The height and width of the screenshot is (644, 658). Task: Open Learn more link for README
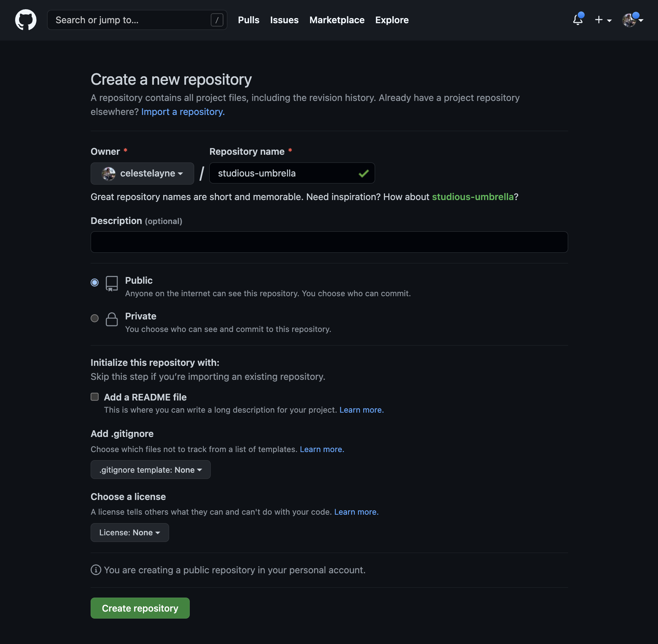[361, 410]
